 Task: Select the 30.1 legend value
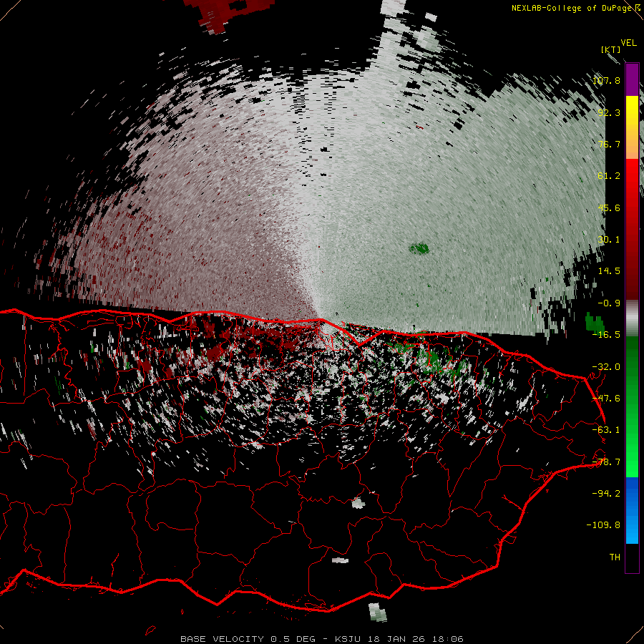tap(609, 240)
